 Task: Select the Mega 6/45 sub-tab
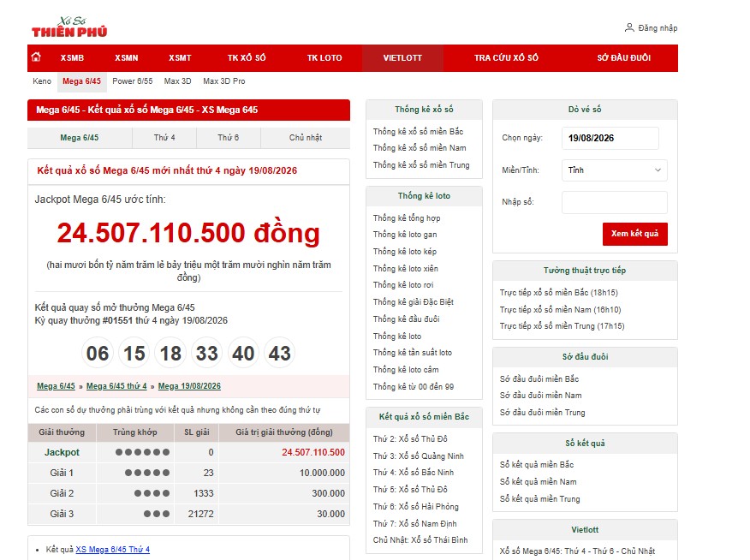tap(82, 81)
